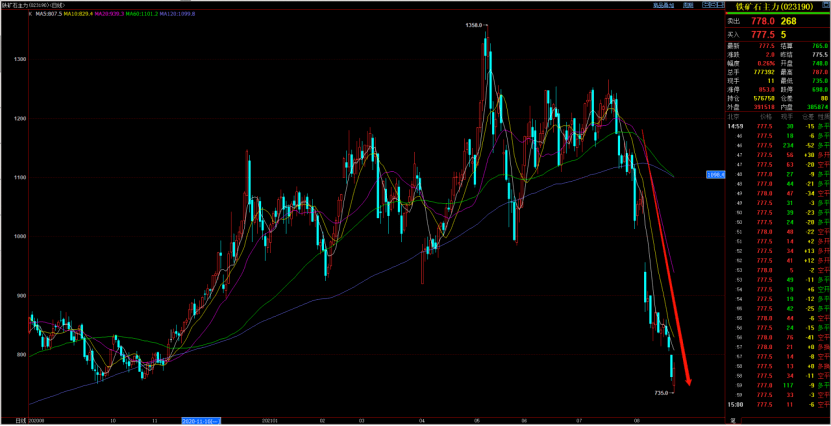Click the blue MA120:1099.8 indicator label
831x426 pixels.
coord(178,14)
